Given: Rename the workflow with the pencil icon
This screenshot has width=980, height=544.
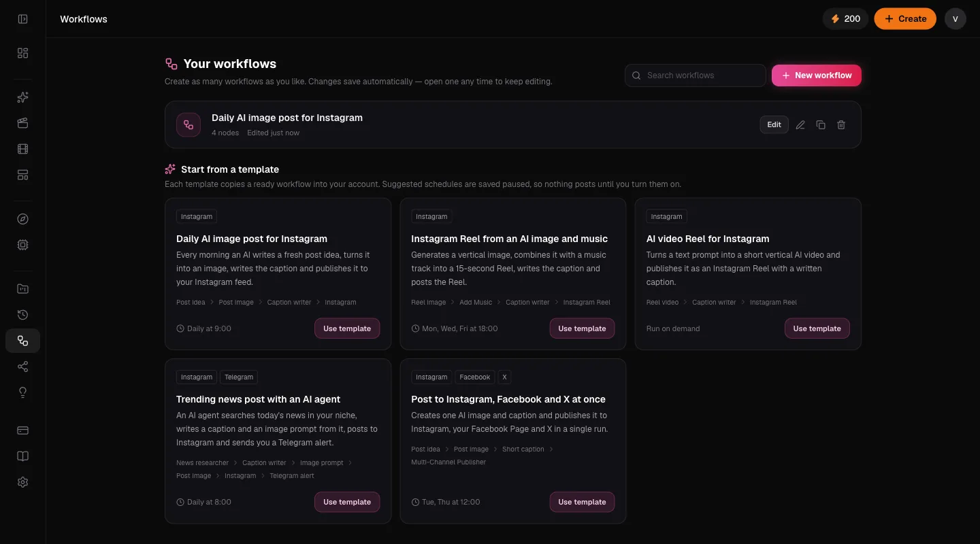Looking at the screenshot, I should point(800,124).
